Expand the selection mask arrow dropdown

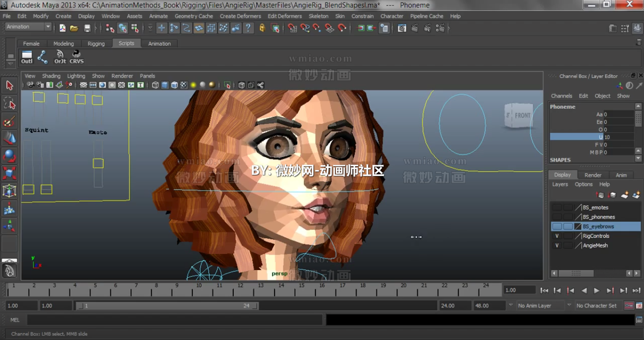(150, 28)
